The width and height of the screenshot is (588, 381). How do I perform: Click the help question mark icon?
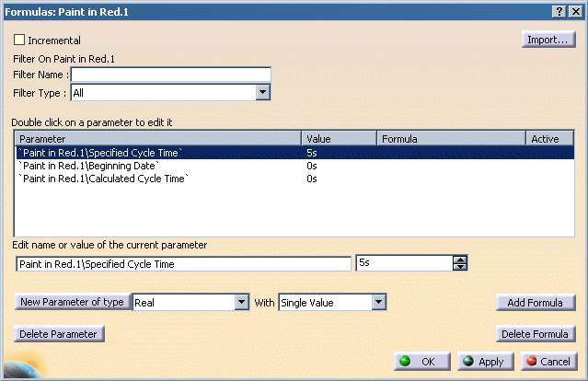pyautogui.click(x=559, y=9)
